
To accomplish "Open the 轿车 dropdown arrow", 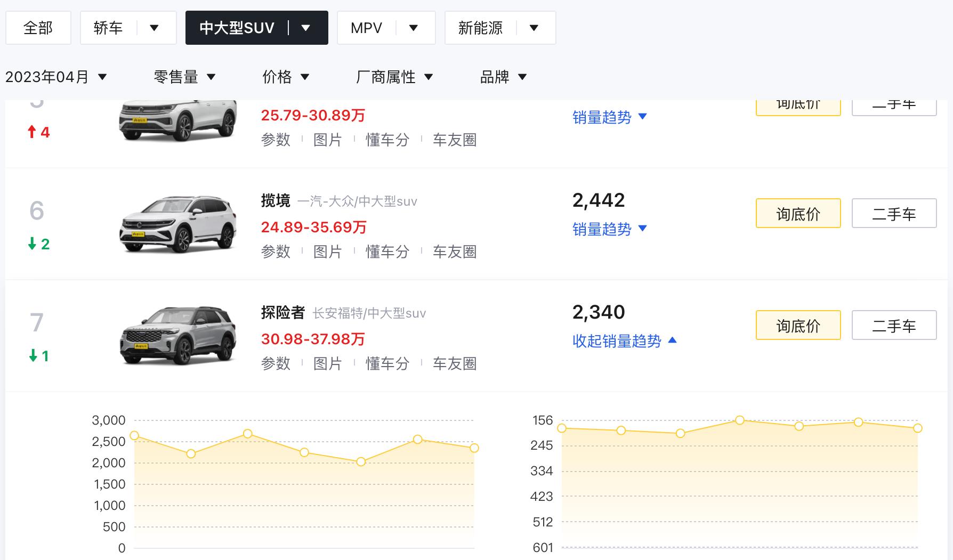I will pos(155,28).
